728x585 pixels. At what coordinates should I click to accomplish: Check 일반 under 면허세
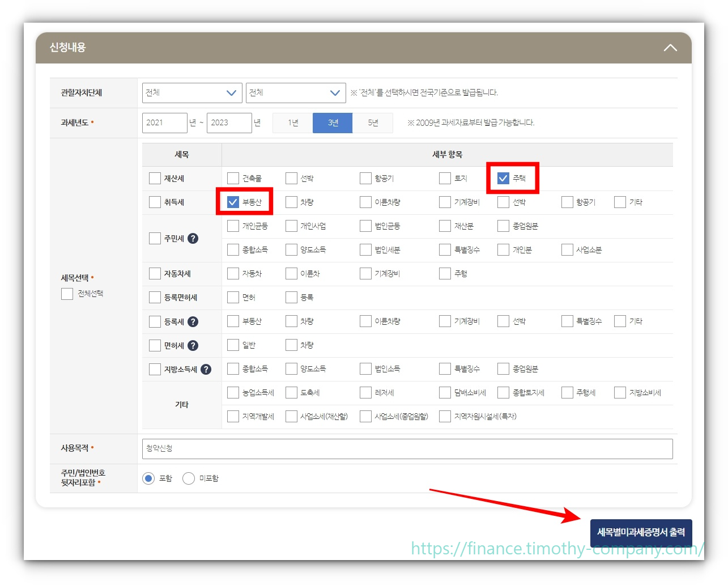point(233,345)
